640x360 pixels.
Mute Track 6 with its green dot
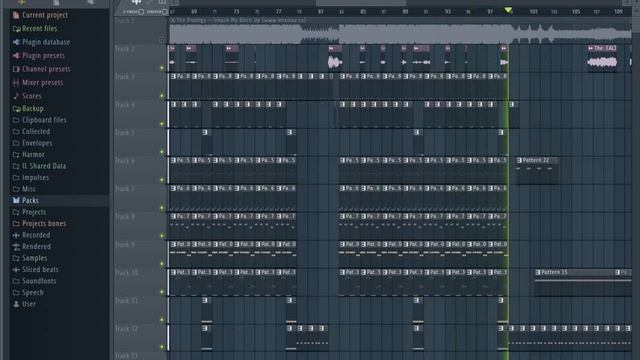(x=162, y=180)
